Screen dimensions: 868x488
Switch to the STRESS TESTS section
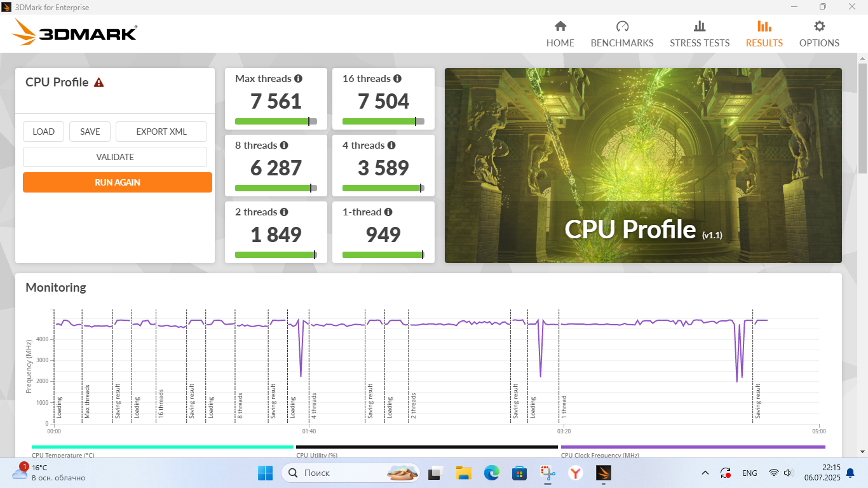[700, 34]
